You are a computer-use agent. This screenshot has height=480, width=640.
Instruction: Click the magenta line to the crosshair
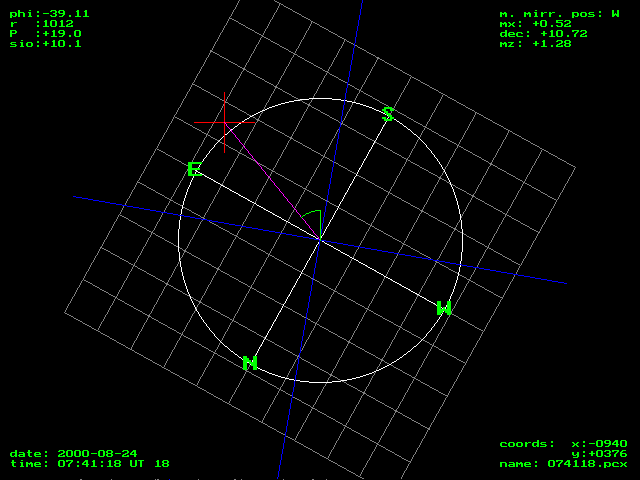(272, 181)
